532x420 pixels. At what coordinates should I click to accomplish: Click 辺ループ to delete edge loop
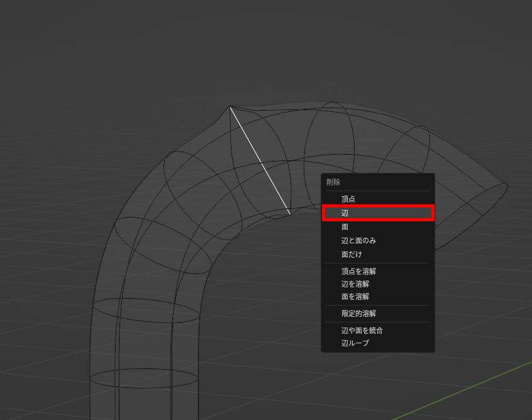click(355, 343)
